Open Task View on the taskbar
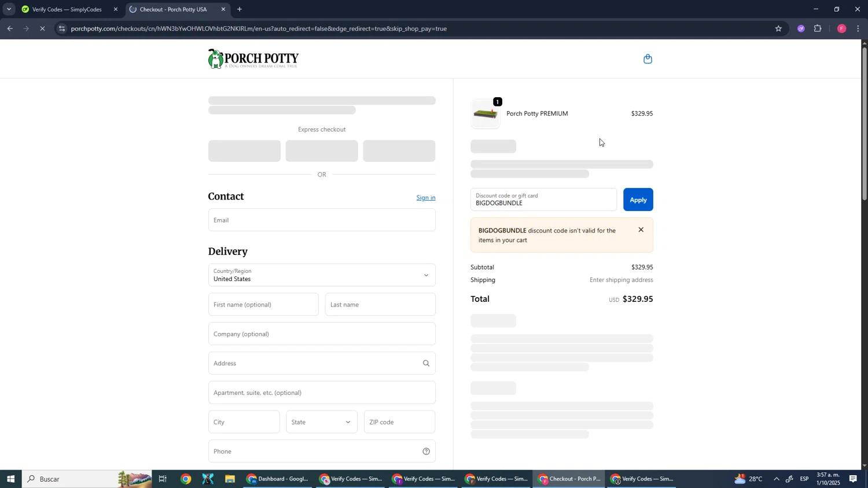 tap(163, 479)
